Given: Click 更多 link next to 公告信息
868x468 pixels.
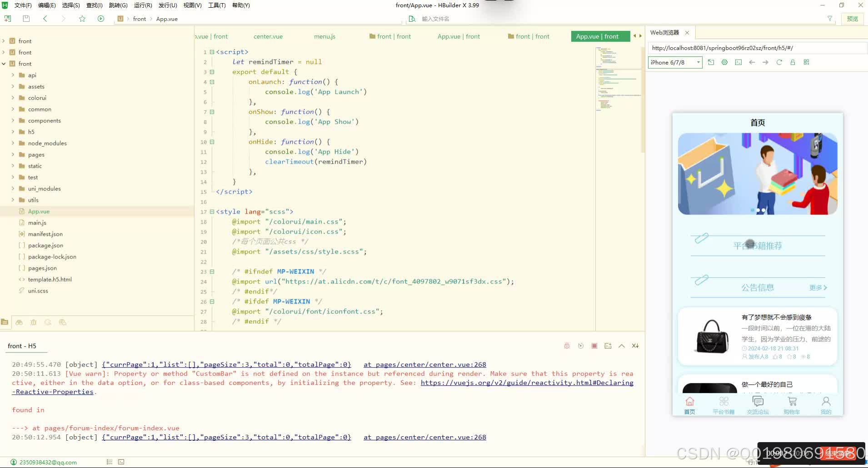Looking at the screenshot, I should [818, 288].
